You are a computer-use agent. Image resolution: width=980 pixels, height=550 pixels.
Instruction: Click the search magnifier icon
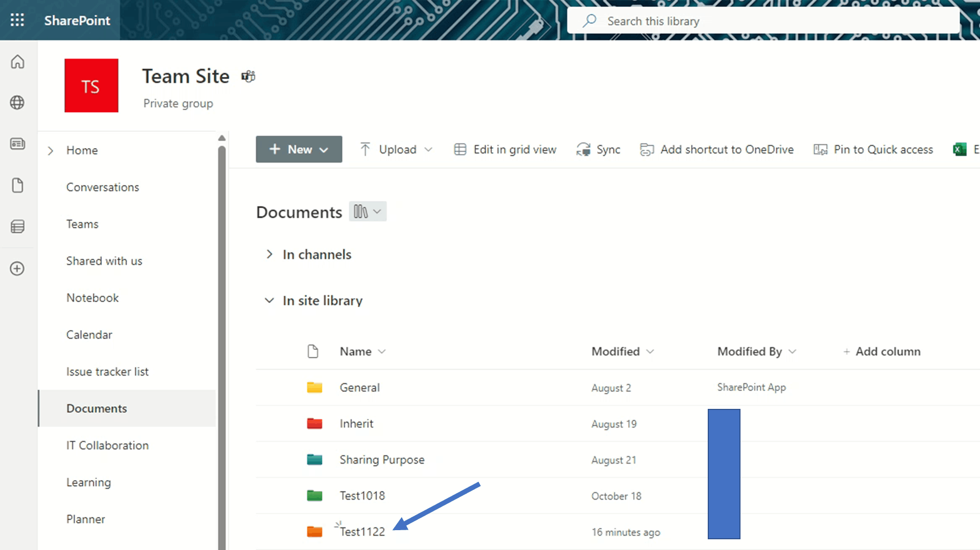[590, 21]
